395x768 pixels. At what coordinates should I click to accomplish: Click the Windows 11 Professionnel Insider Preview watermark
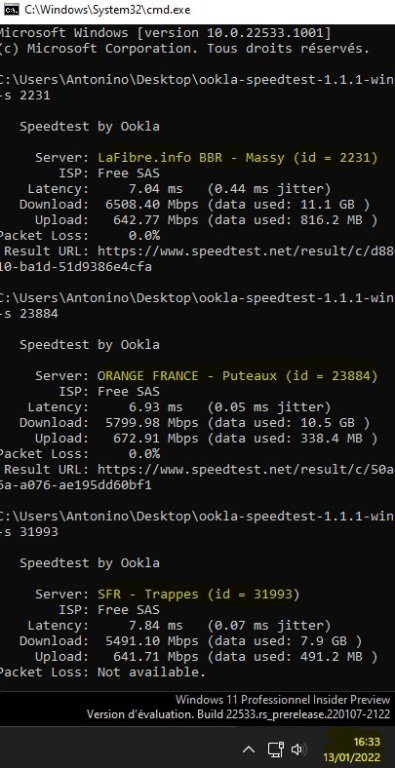(x=282, y=700)
